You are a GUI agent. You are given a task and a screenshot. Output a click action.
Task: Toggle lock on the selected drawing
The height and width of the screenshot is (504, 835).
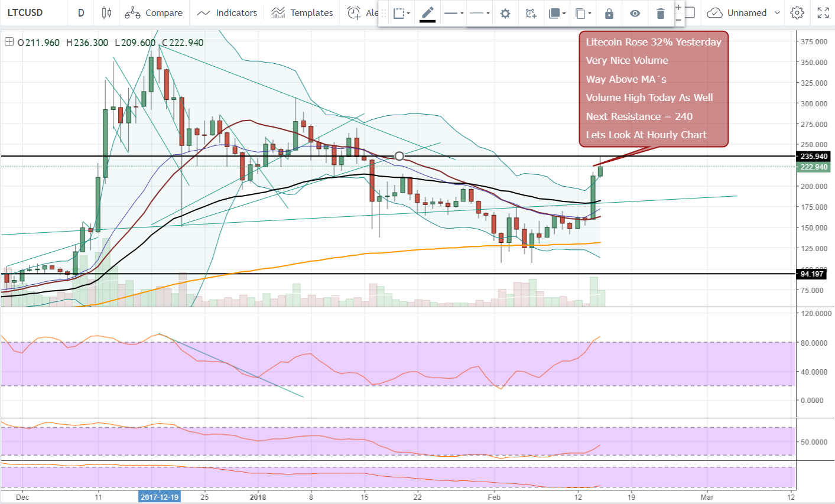coord(609,13)
